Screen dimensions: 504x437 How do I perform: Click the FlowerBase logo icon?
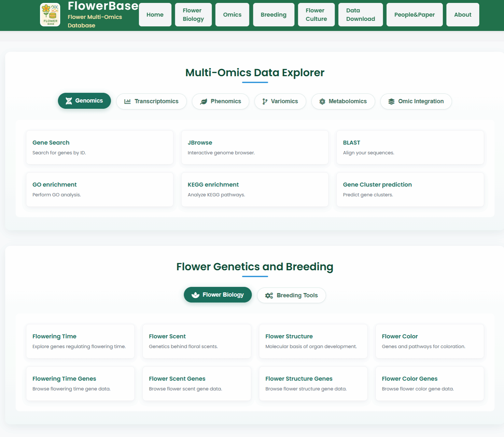click(x=50, y=15)
